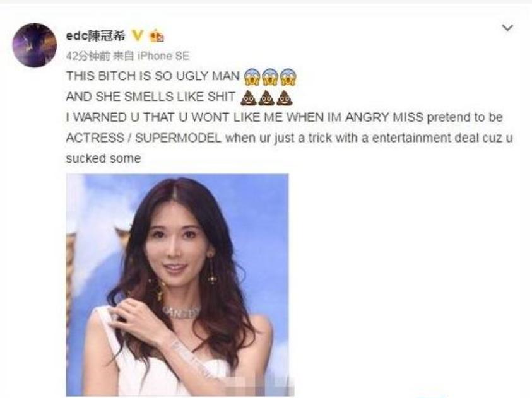Viewport: 532px width, 398px height.
Task: Open the edc陳冠希 username link
Action: (95, 35)
